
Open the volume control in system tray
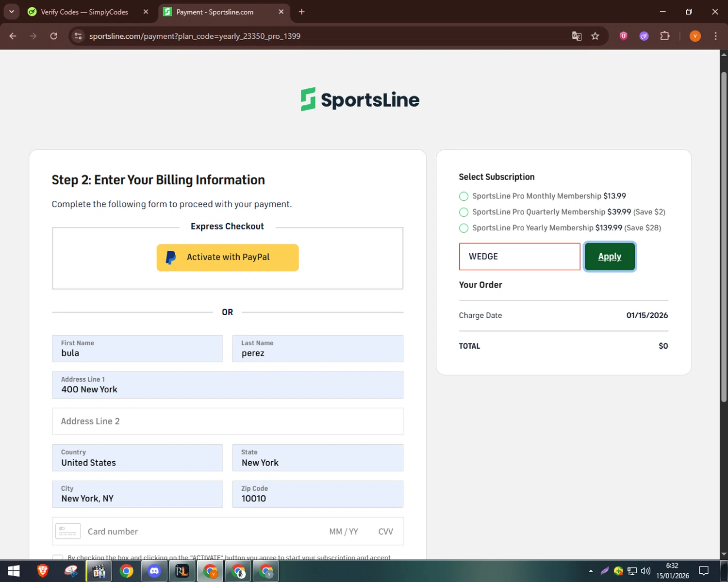[x=645, y=571]
